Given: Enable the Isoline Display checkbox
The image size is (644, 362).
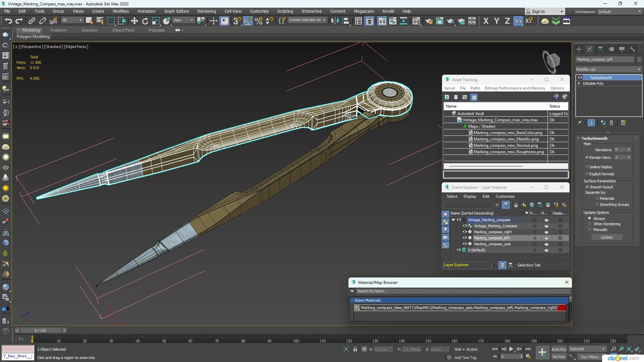Looking at the screenshot, I should tap(587, 167).
